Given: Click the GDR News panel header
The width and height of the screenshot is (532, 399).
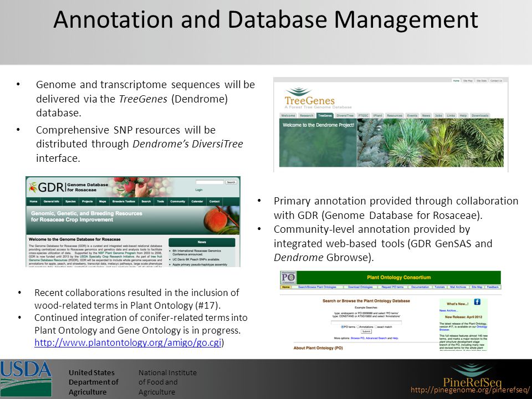Looking at the screenshot, I should click(202, 242).
